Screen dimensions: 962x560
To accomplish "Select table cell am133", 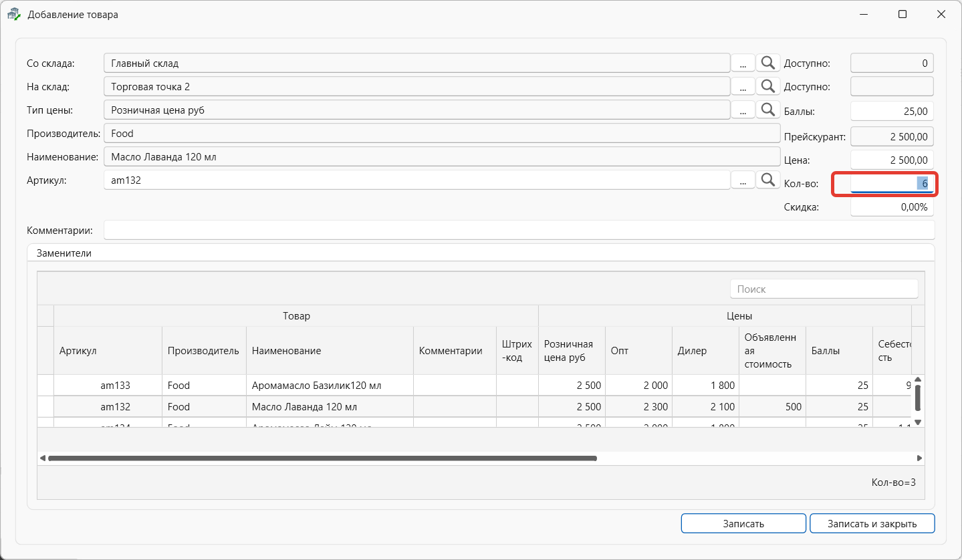I will 108,386.
